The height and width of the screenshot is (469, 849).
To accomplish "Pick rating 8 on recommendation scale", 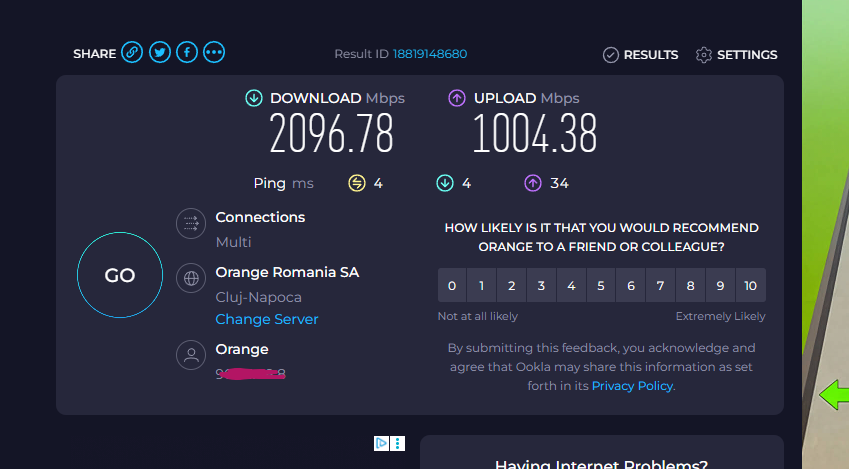I will coord(690,286).
